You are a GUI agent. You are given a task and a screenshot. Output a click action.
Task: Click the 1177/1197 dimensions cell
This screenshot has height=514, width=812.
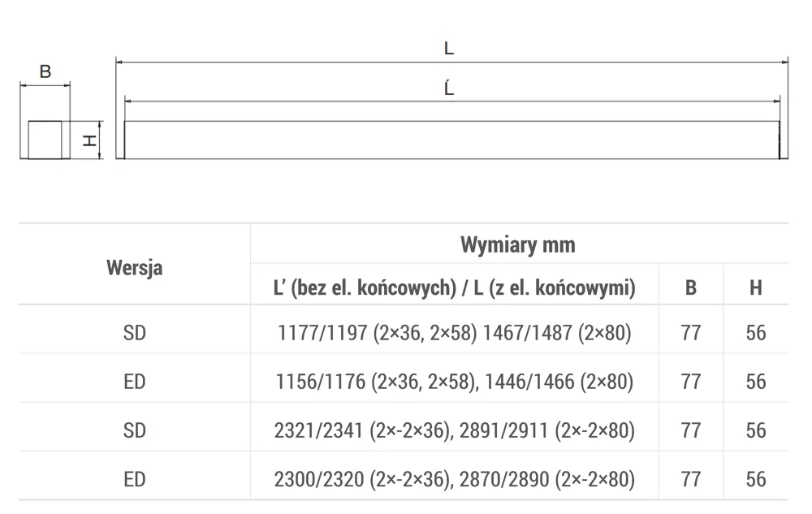tap(454, 332)
